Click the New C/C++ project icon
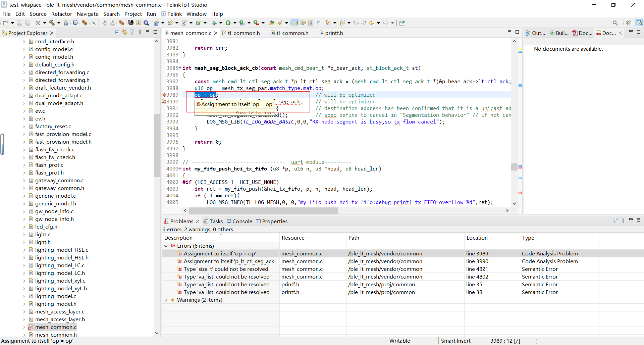Image resolution: width=644 pixels, height=345 pixels. (x=156, y=23)
